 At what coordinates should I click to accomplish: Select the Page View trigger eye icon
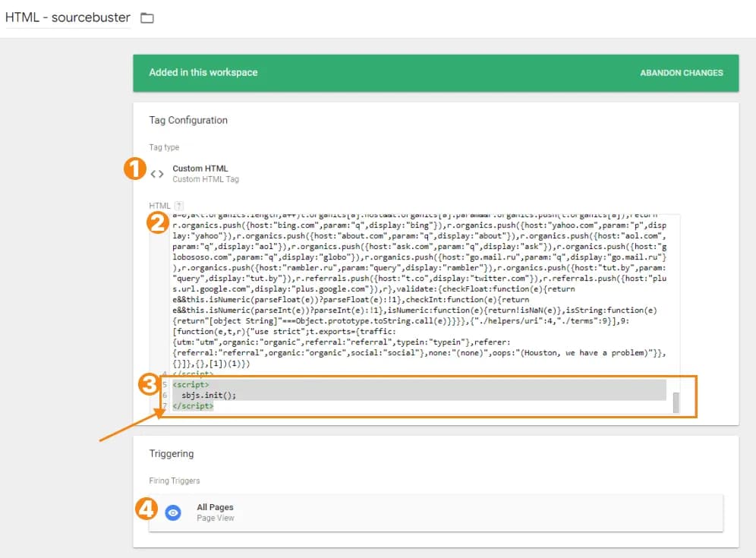coord(173,512)
